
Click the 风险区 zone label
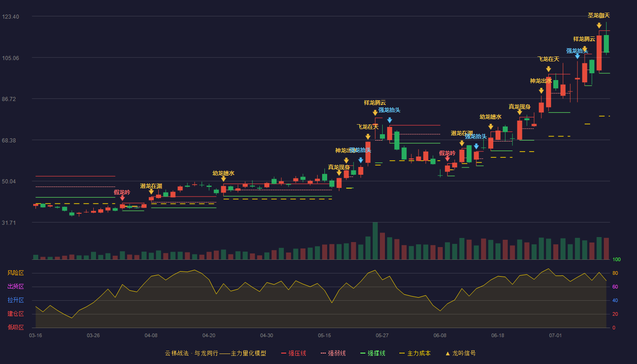15,273
